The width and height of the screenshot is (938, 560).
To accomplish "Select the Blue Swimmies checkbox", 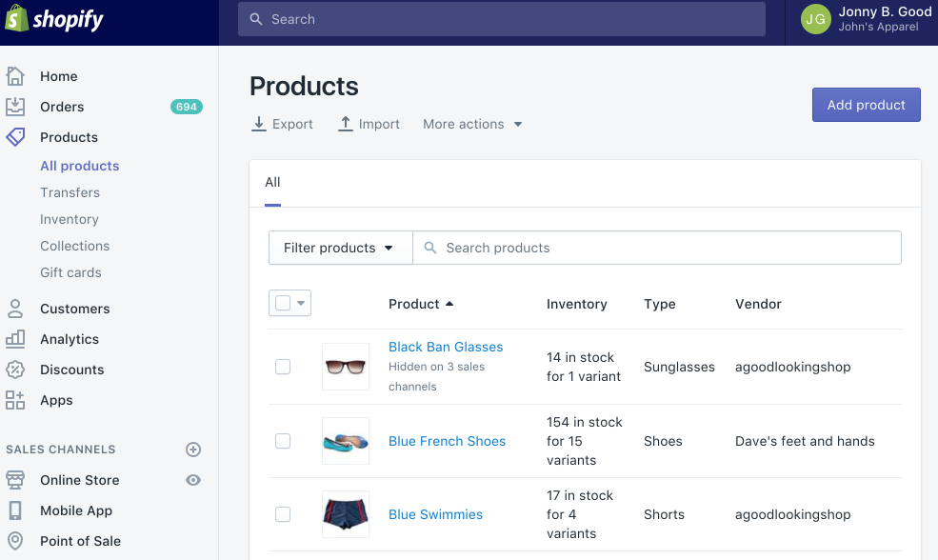I will 283,514.
